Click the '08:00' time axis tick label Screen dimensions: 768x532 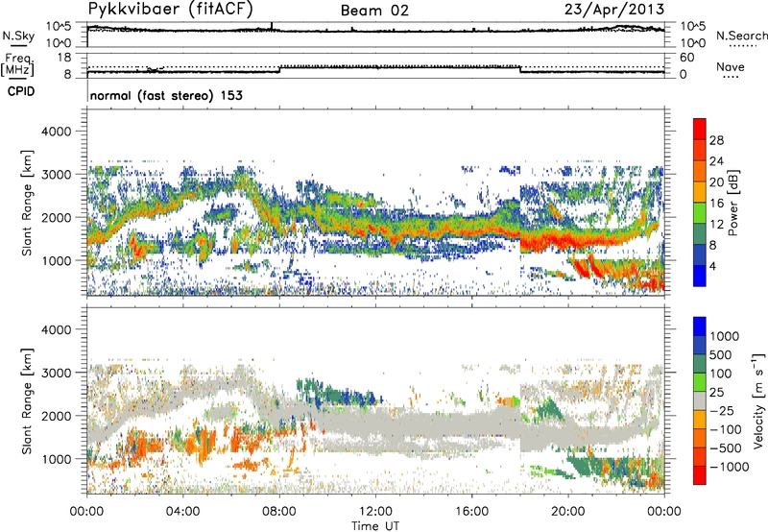(x=278, y=512)
